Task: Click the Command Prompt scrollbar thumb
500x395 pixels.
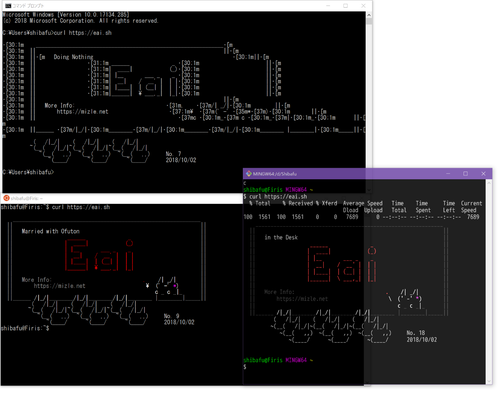Action: (369, 22)
